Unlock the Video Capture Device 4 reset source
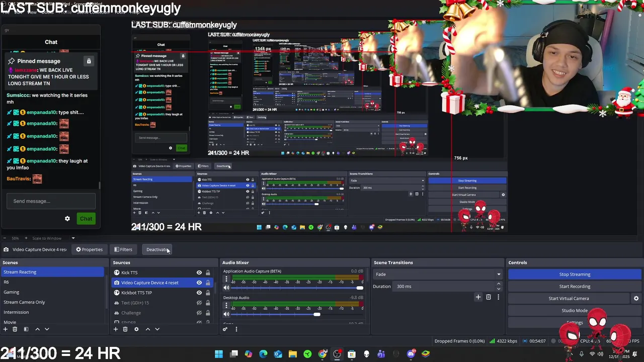This screenshot has width=644, height=362. click(x=208, y=283)
